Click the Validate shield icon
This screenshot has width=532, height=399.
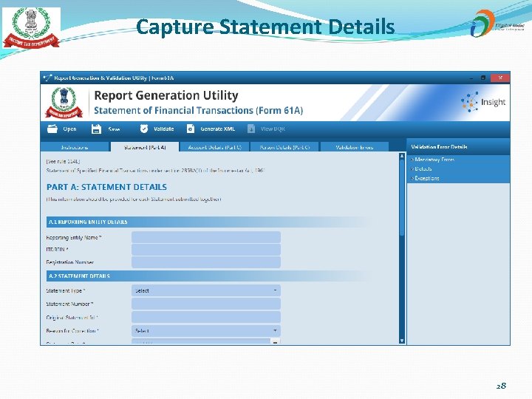point(144,129)
